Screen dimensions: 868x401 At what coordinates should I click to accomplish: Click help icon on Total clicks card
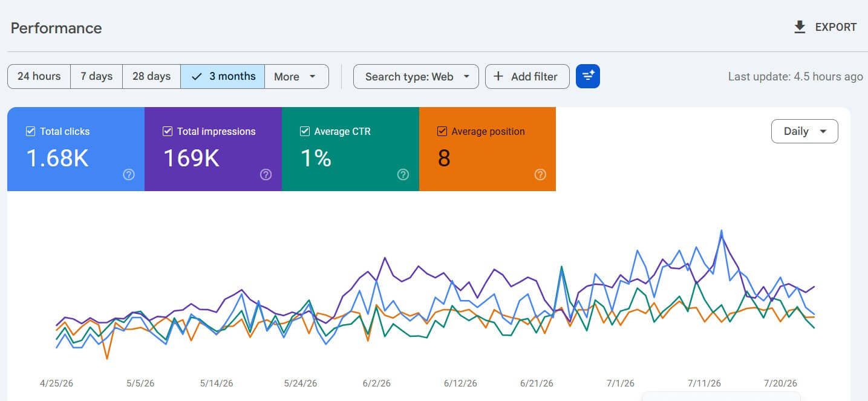pyautogui.click(x=128, y=174)
